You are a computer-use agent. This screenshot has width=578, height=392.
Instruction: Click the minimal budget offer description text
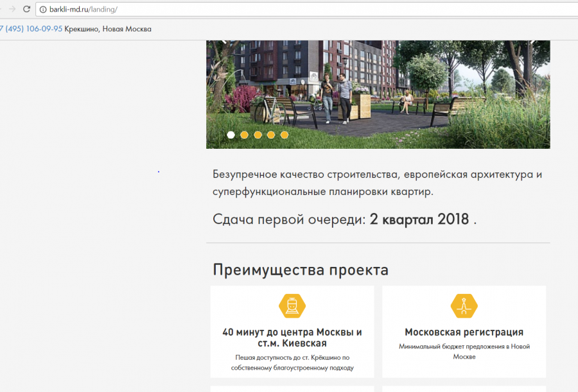pyautogui.click(x=464, y=351)
